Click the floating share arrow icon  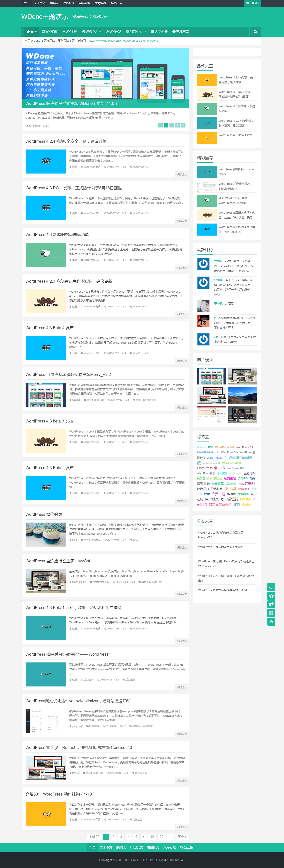(x=271, y=605)
